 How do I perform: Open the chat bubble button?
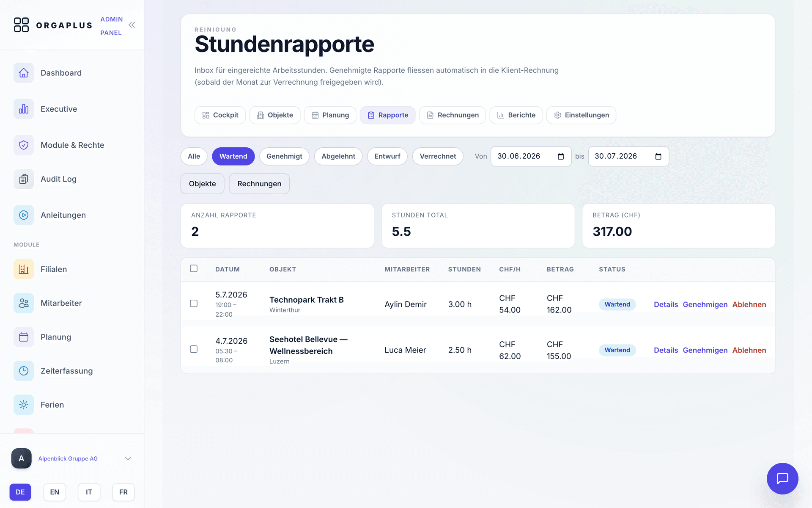point(782,478)
